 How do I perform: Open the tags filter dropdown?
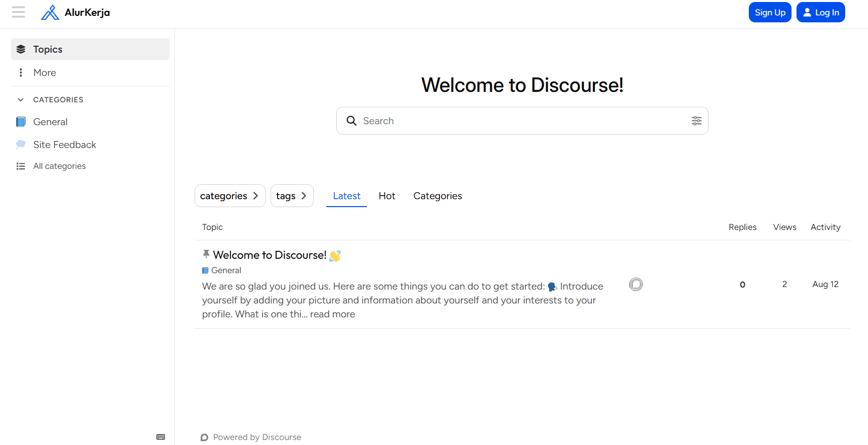(x=292, y=196)
